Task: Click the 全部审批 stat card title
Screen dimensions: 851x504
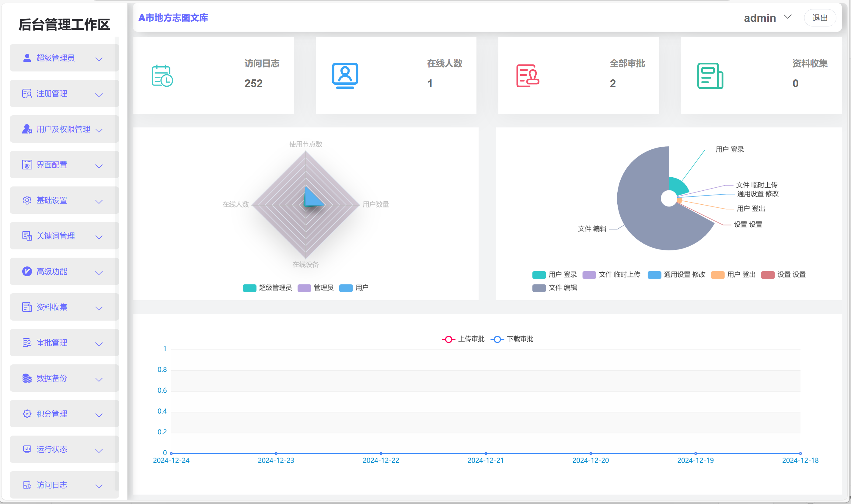Action: pyautogui.click(x=627, y=64)
